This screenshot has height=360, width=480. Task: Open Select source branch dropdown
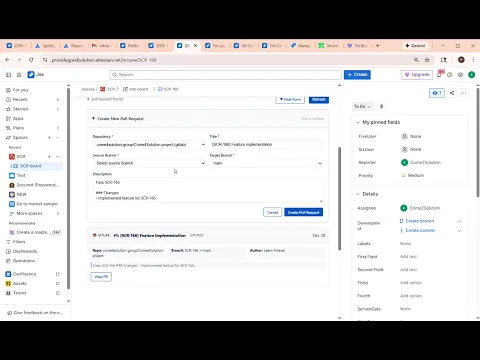click(x=150, y=163)
